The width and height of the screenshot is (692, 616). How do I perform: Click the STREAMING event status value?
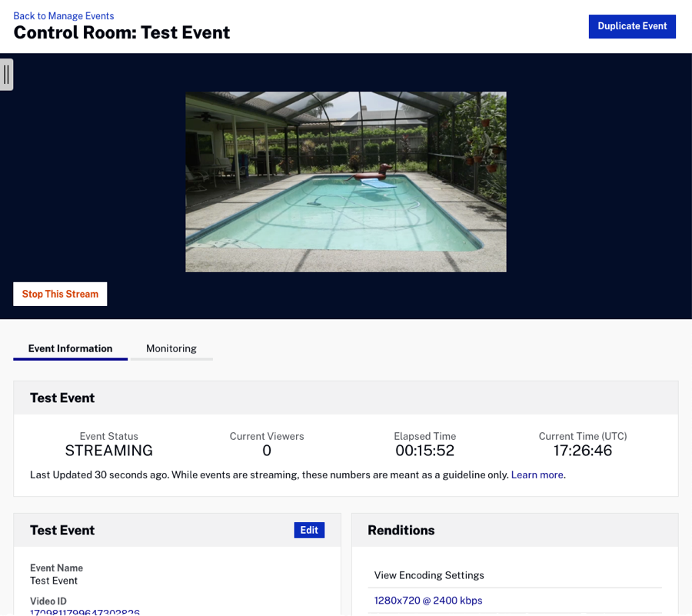[x=109, y=451]
